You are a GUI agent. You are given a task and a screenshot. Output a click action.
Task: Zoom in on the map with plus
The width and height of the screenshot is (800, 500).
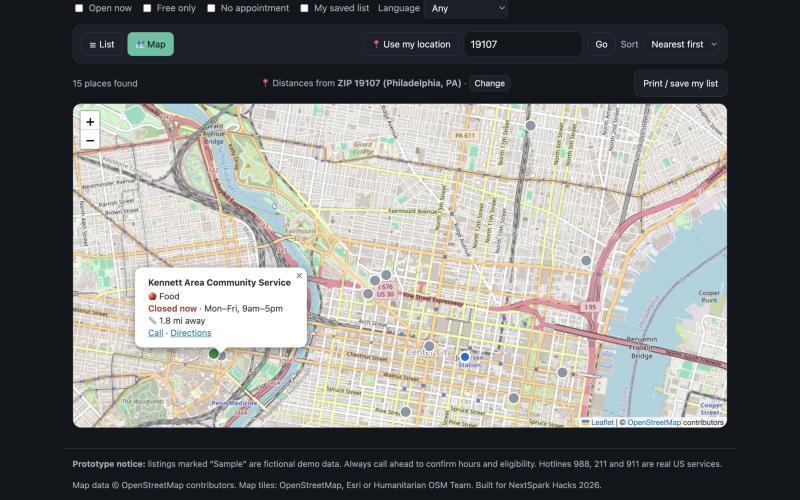(90, 121)
